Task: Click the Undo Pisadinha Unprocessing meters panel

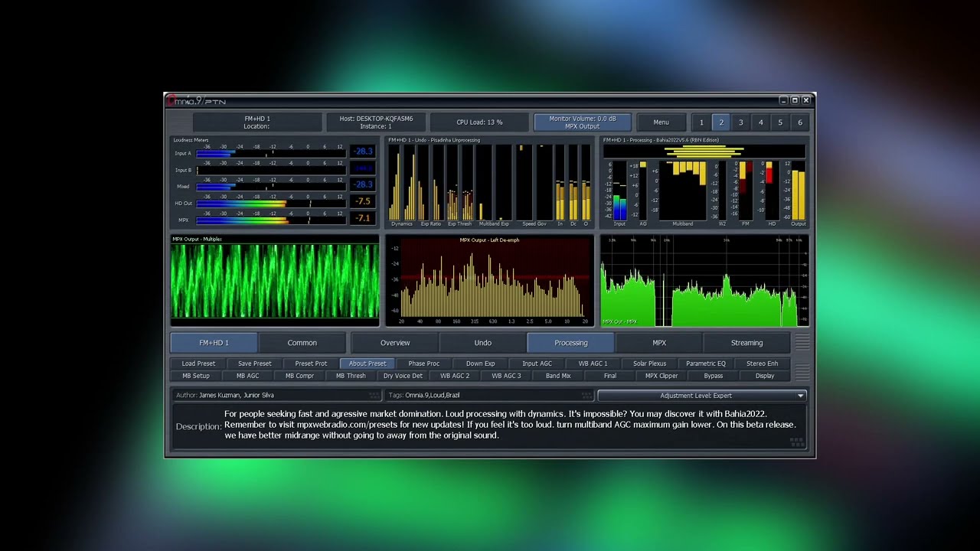Action: (x=489, y=183)
